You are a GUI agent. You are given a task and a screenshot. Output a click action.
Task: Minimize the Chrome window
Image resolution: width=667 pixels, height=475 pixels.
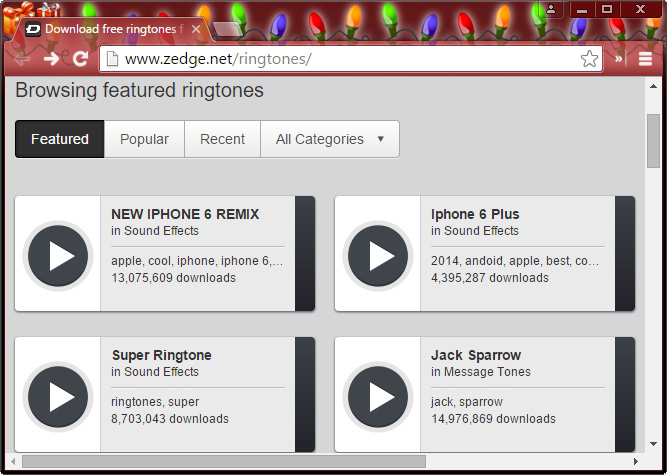coord(581,9)
